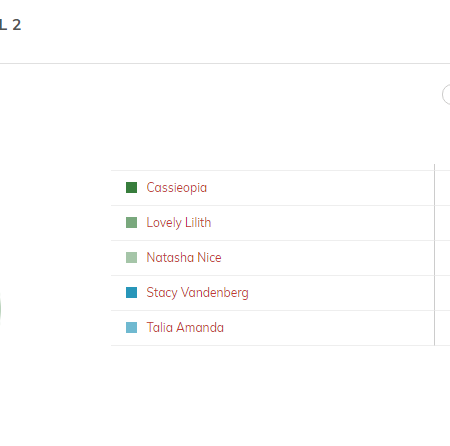Follow the Talia Amanda name link
This screenshot has height=446, width=450.
click(x=185, y=327)
